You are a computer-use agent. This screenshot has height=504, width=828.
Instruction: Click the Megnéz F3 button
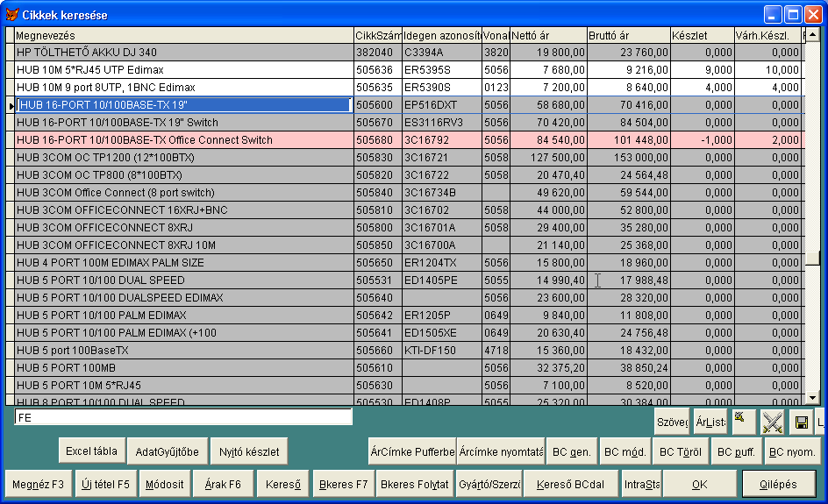38,484
